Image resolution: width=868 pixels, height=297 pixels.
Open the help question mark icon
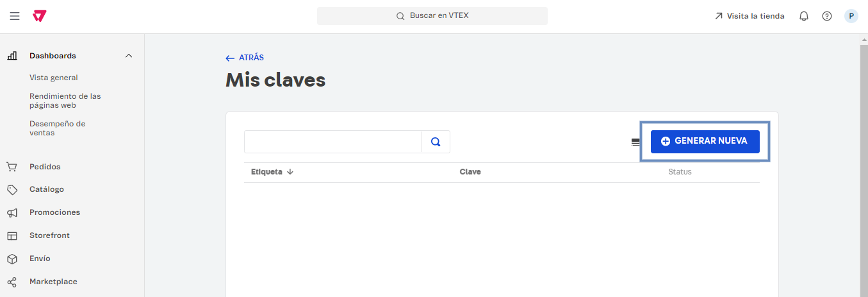[x=827, y=16]
